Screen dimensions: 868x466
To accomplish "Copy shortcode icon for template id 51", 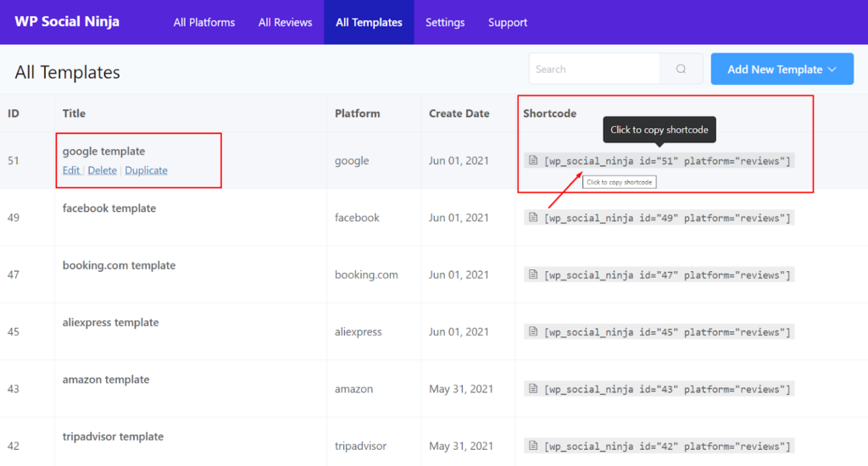I will coord(533,160).
